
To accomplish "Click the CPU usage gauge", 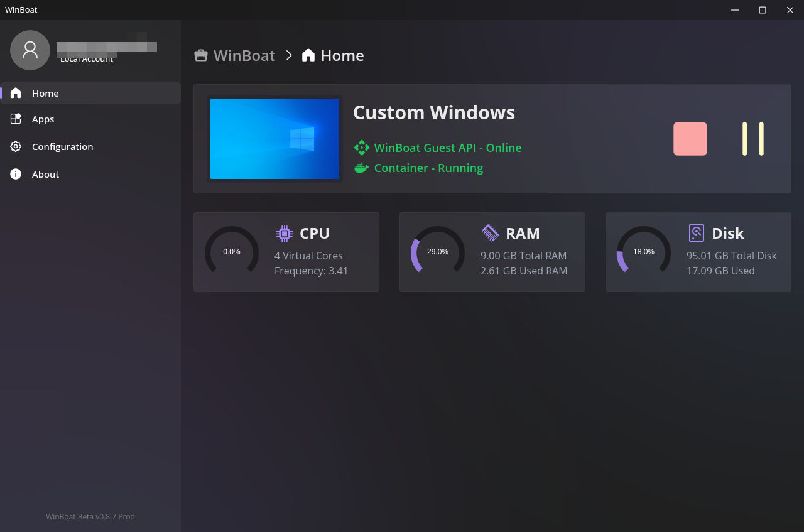I will (x=232, y=252).
